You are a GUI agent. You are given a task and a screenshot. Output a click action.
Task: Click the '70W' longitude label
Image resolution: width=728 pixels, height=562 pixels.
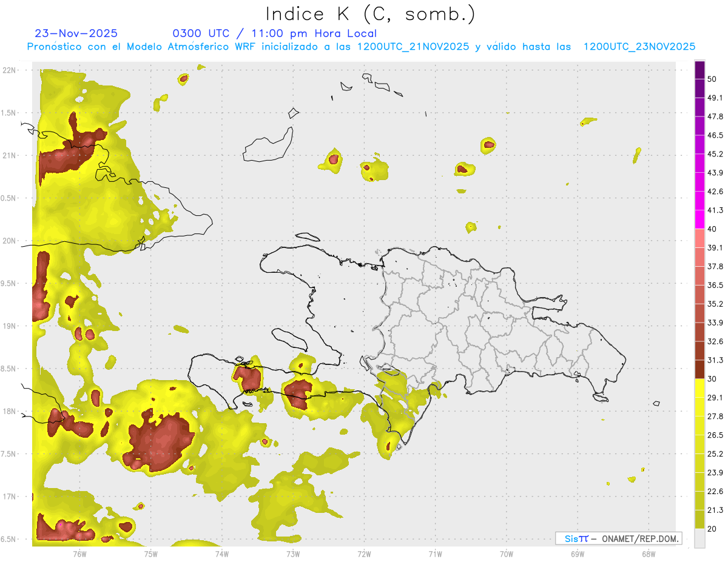pyautogui.click(x=507, y=554)
